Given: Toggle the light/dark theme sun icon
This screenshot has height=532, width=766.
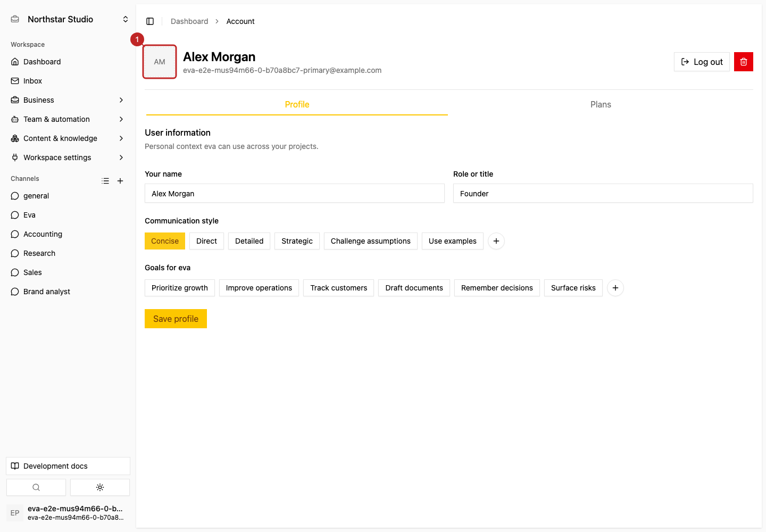Looking at the screenshot, I should coord(100,487).
